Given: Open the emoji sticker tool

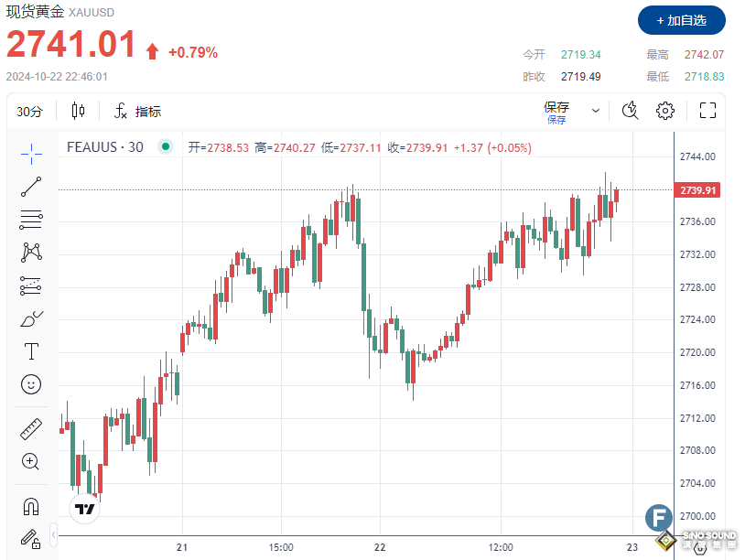Looking at the screenshot, I should (x=31, y=384).
